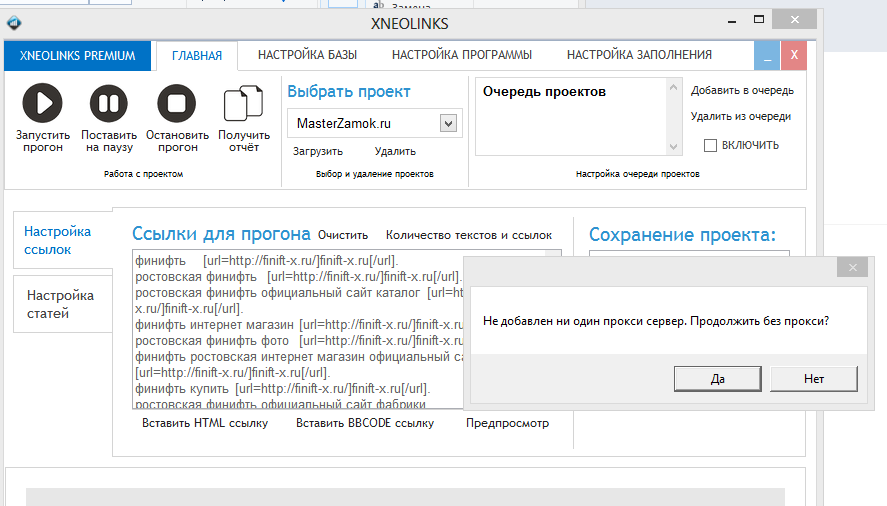Click the line 'финифть купить' in links

click(x=283, y=389)
